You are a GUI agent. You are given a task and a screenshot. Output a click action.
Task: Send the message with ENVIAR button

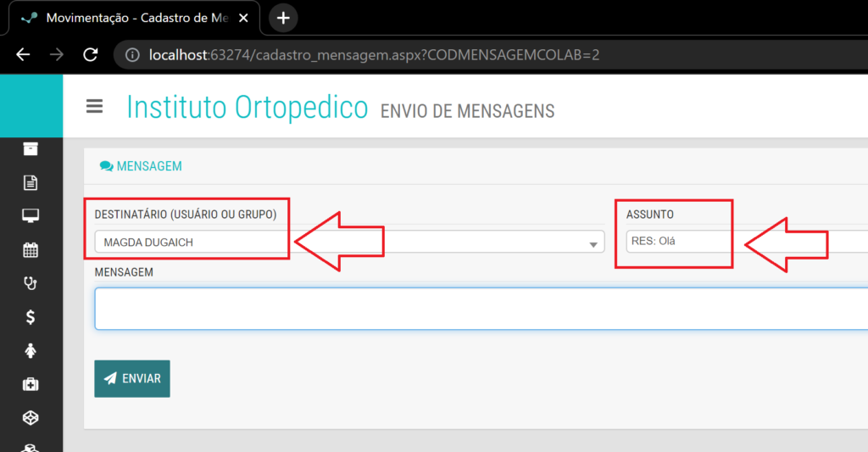click(x=132, y=379)
